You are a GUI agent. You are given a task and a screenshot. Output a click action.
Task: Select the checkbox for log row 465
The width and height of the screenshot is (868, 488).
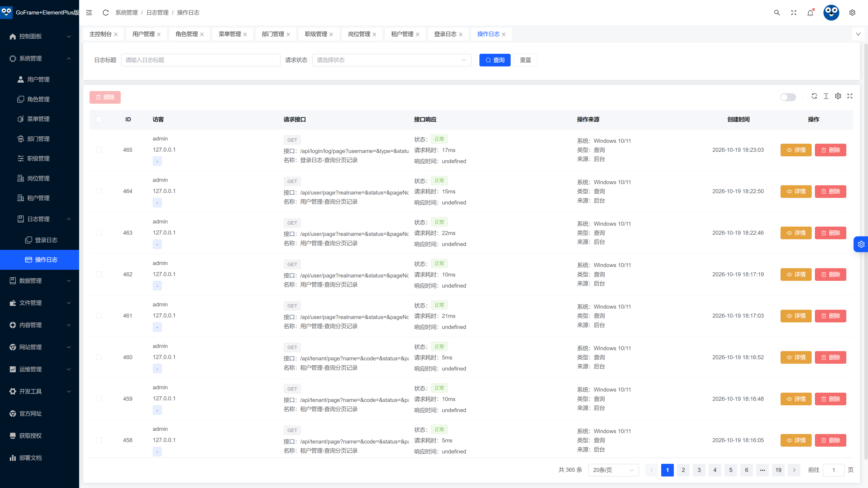coord(99,150)
